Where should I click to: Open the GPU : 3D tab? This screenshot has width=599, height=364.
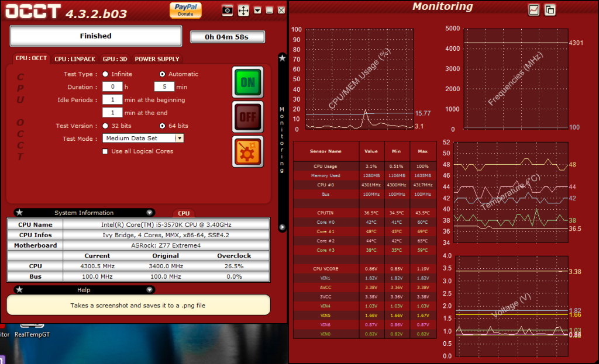116,59
